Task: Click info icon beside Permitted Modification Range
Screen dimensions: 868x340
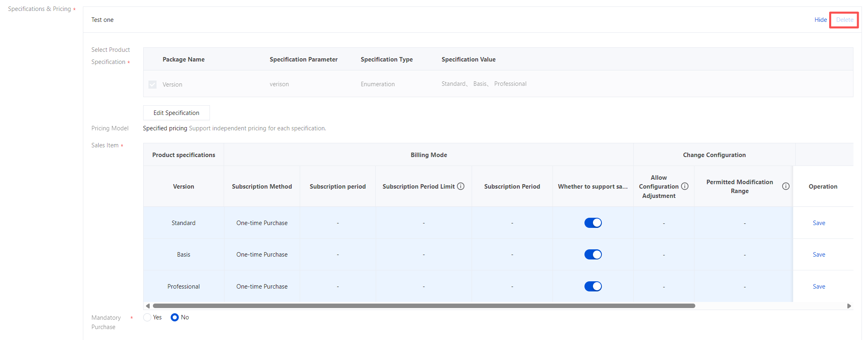Action: 785,186
